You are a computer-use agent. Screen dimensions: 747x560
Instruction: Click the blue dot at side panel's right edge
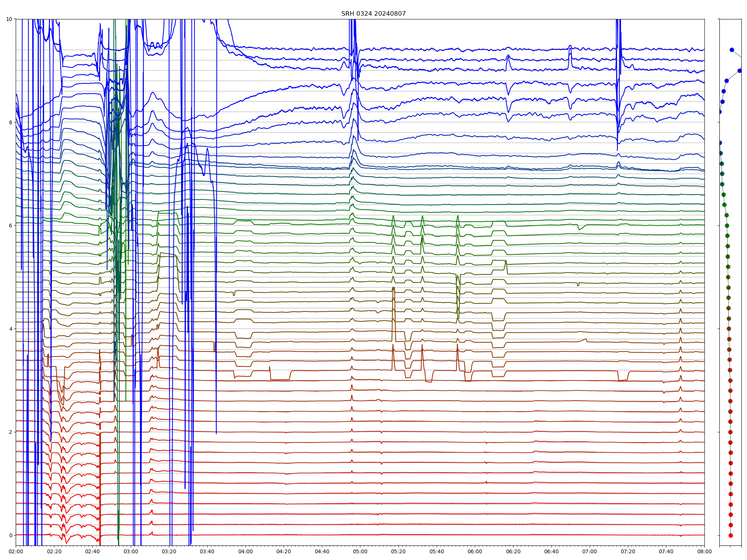[740, 71]
